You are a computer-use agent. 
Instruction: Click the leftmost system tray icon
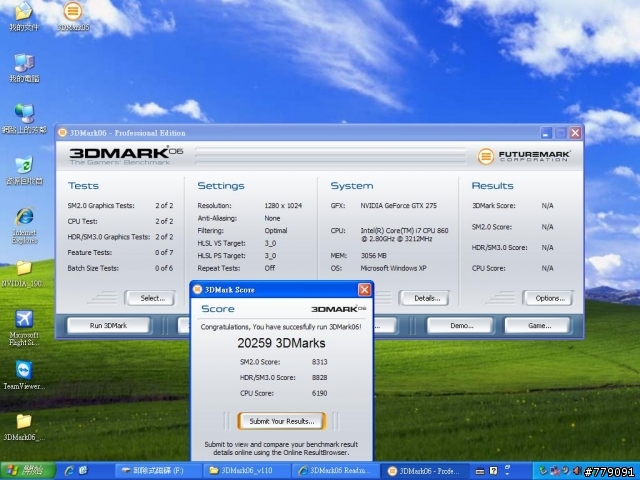click(x=543, y=471)
